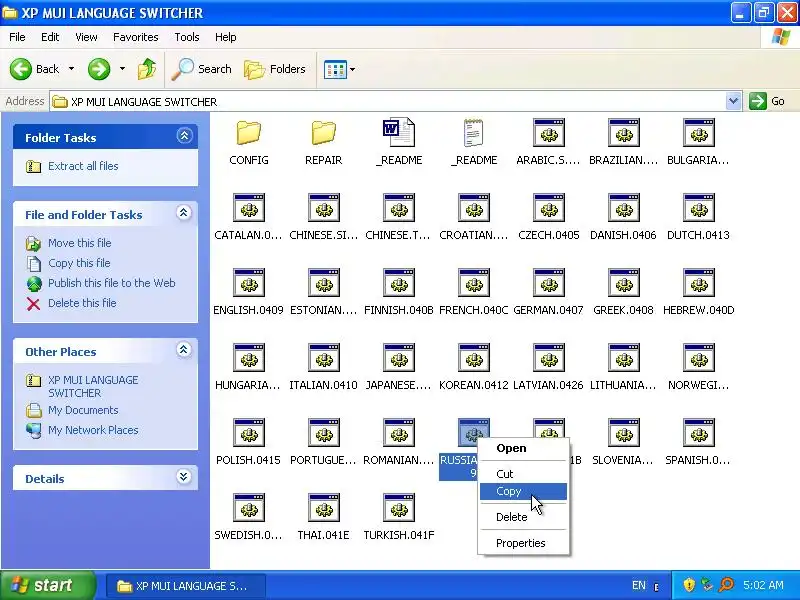Select the _README Word document icon
The height and width of the screenshot is (600, 800).
(x=398, y=133)
